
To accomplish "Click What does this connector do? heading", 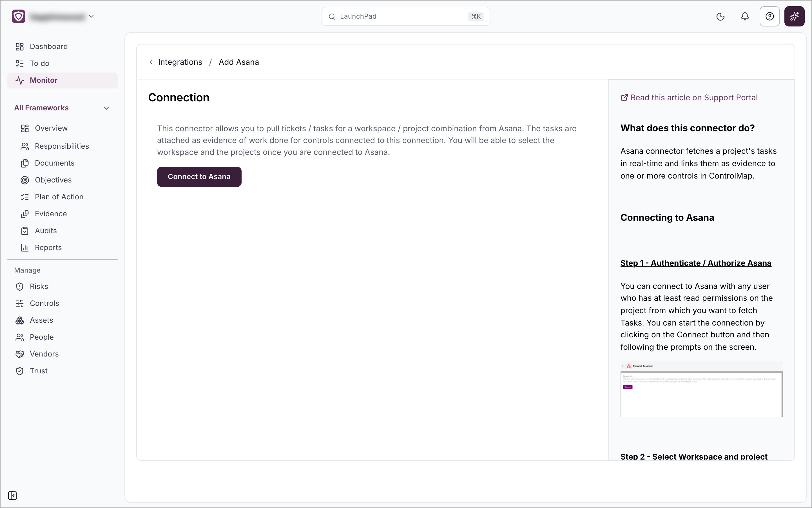I will pyautogui.click(x=687, y=128).
